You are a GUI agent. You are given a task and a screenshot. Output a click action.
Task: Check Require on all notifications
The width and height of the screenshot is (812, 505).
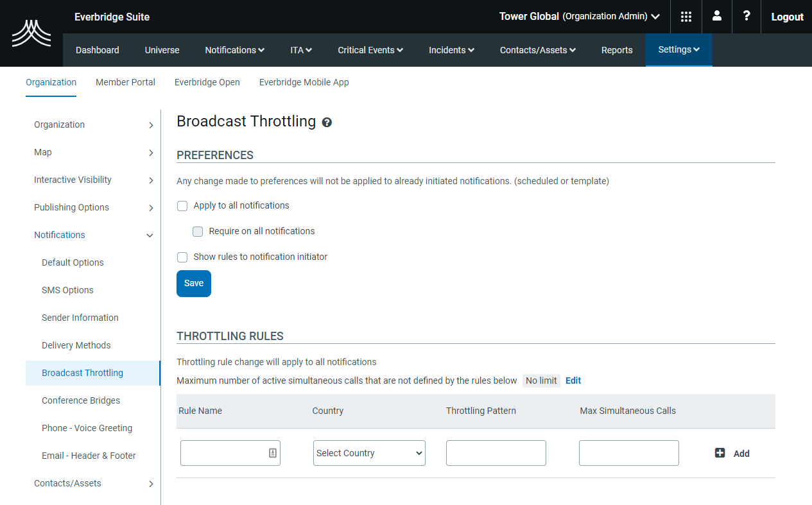(x=198, y=231)
